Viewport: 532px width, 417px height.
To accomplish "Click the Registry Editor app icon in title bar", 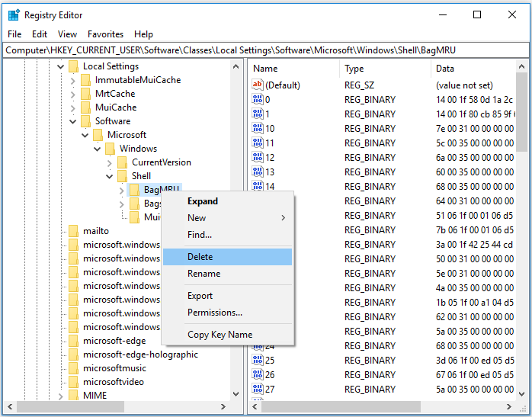I will click(13, 14).
